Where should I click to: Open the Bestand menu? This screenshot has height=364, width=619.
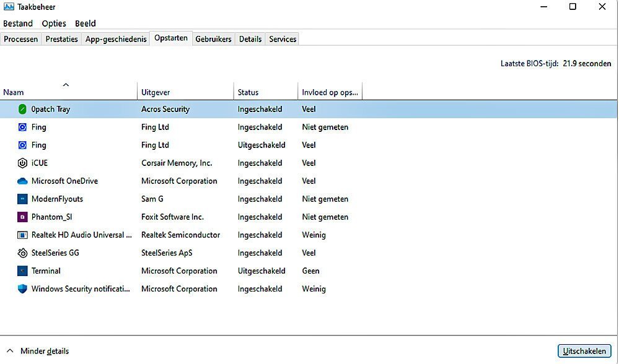point(18,24)
